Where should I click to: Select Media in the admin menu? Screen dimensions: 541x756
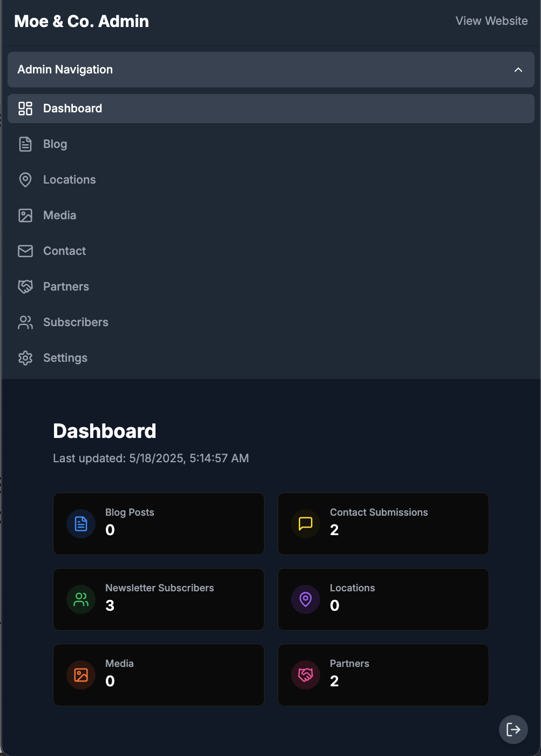click(271, 215)
